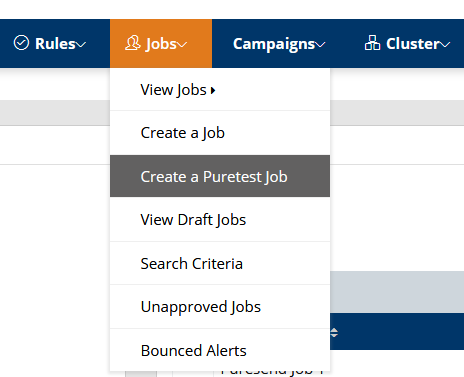Viewport: 464px width, 377px height.
Task: Open the Rules dropdown chevron
Action: pyautogui.click(x=81, y=44)
